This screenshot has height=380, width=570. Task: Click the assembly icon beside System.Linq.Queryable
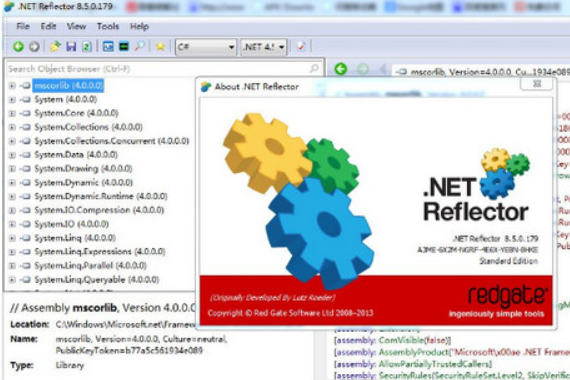[25, 280]
